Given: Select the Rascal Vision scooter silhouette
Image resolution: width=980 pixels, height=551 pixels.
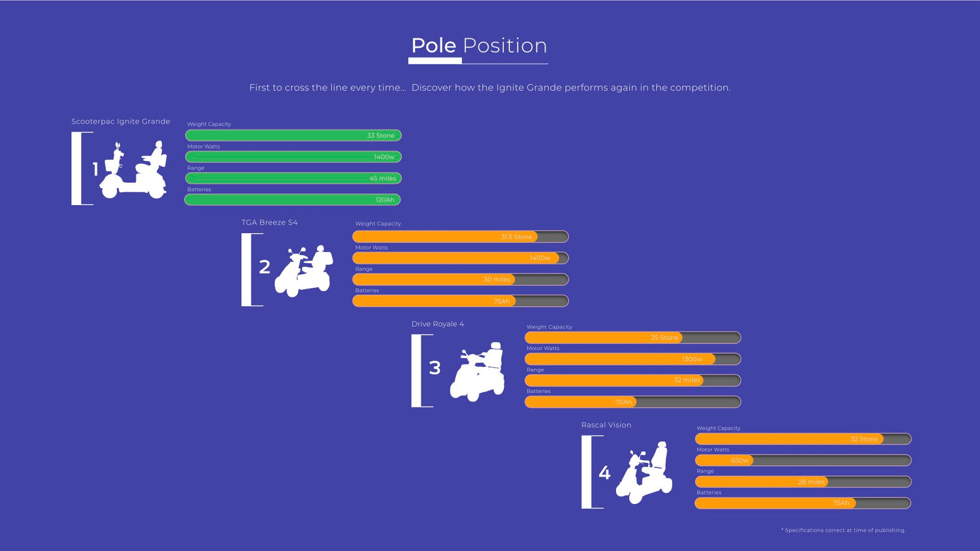Looking at the screenshot, I should [x=645, y=473].
